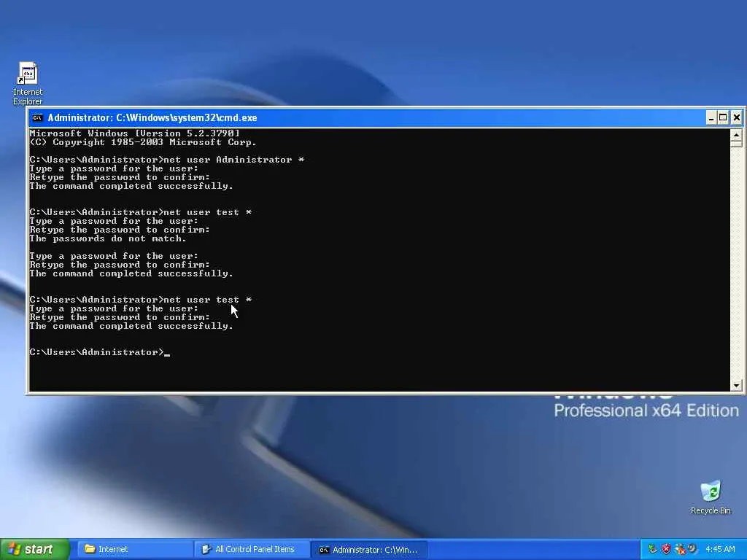Click the Copyright 1985-2003 Microsoft Corp. line
747x560 pixels.
(143, 142)
